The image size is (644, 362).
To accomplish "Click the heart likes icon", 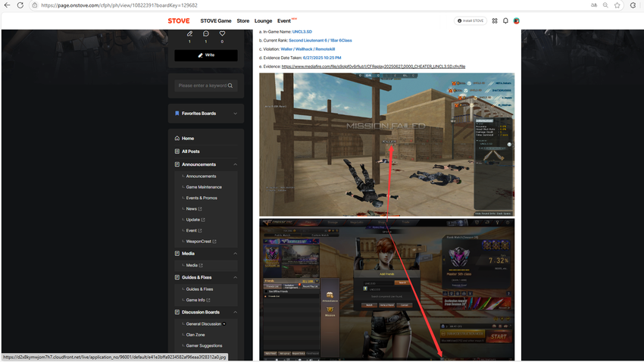I will point(222,33).
